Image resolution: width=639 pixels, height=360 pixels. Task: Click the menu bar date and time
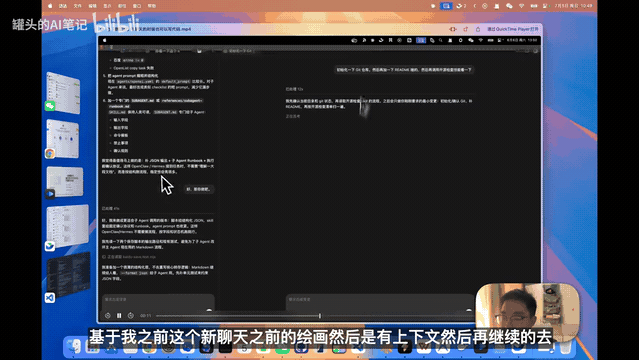coord(573,6)
